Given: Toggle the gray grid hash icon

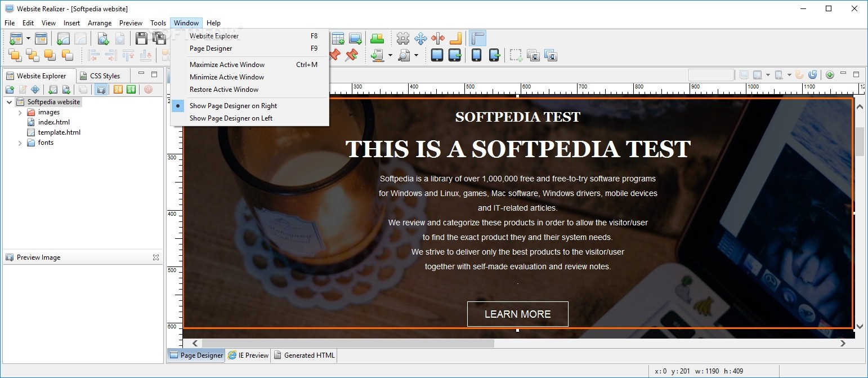Looking at the screenshot, I should 403,38.
